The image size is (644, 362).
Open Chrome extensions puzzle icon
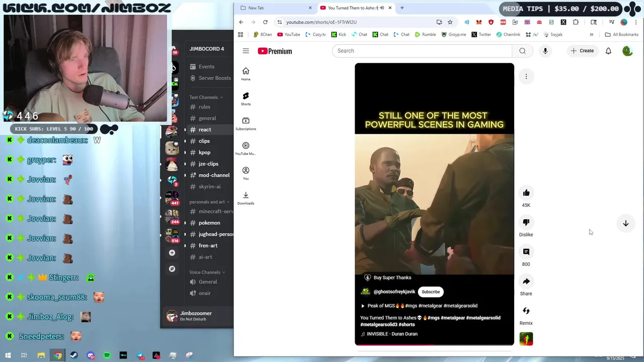(x=576, y=22)
